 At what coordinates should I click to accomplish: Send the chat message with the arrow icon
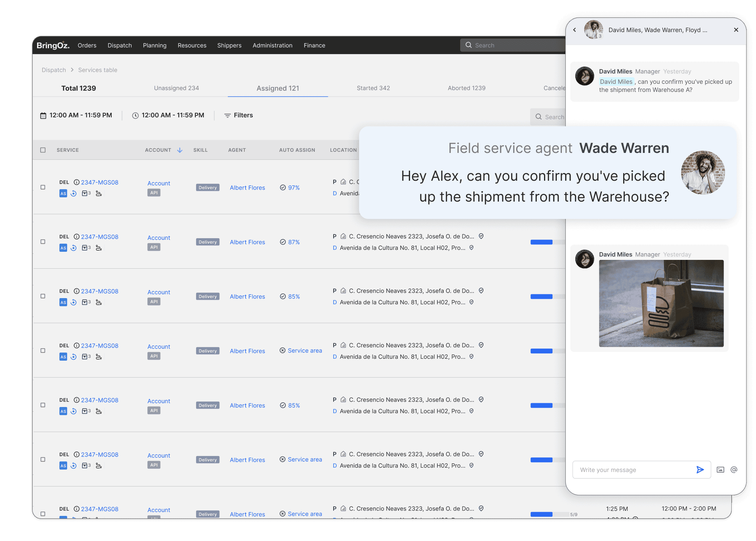[x=700, y=470]
